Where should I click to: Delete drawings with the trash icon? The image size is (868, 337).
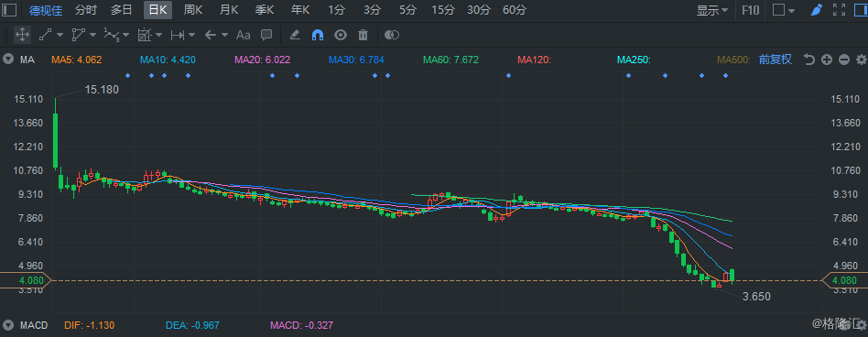pyautogui.click(x=363, y=35)
